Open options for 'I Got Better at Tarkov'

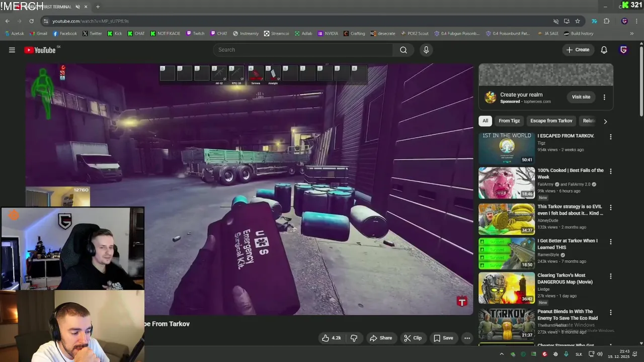[611, 242]
